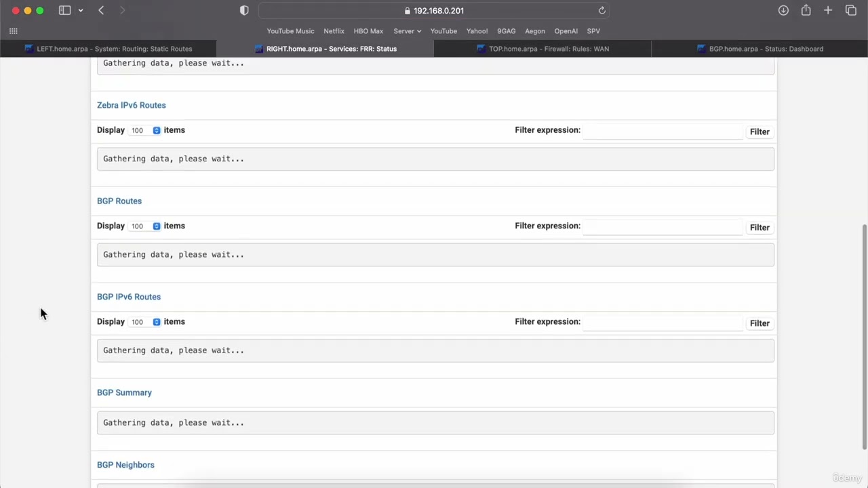Image resolution: width=868 pixels, height=488 pixels.
Task: Open the Yahoo! bookmark
Action: coord(477,31)
